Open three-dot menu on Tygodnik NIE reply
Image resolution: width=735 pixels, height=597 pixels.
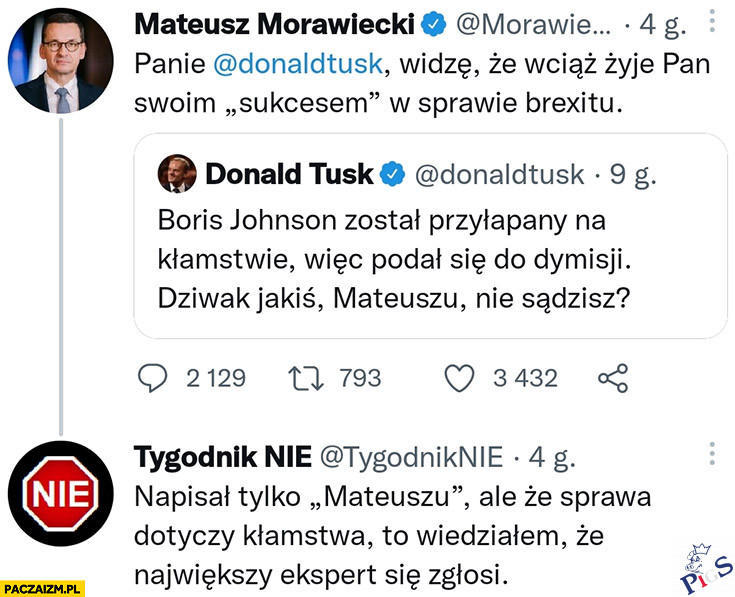[x=710, y=453]
